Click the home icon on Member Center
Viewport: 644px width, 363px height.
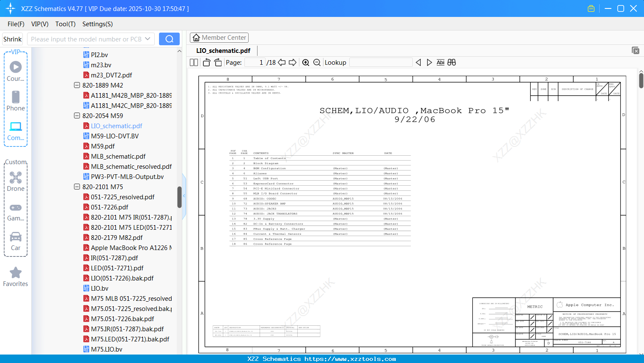[196, 38]
